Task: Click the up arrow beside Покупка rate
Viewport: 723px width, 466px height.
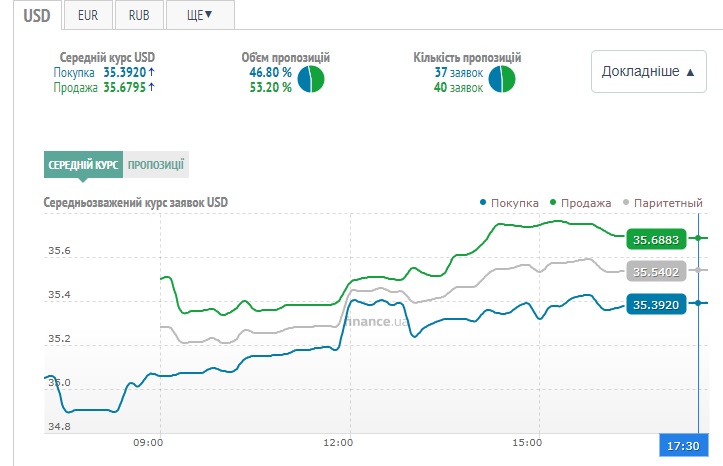Action: coord(151,72)
